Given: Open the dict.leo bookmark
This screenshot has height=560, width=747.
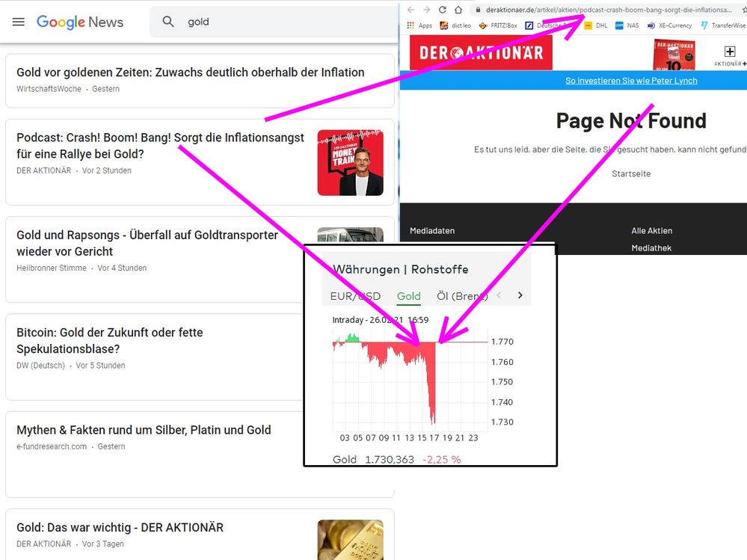Looking at the screenshot, I should 455,25.
